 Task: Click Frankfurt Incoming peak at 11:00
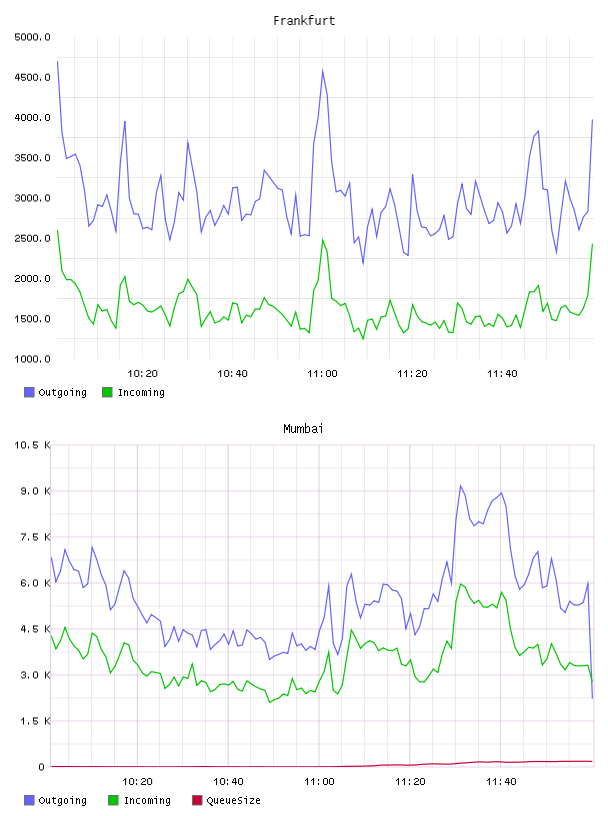pos(323,240)
